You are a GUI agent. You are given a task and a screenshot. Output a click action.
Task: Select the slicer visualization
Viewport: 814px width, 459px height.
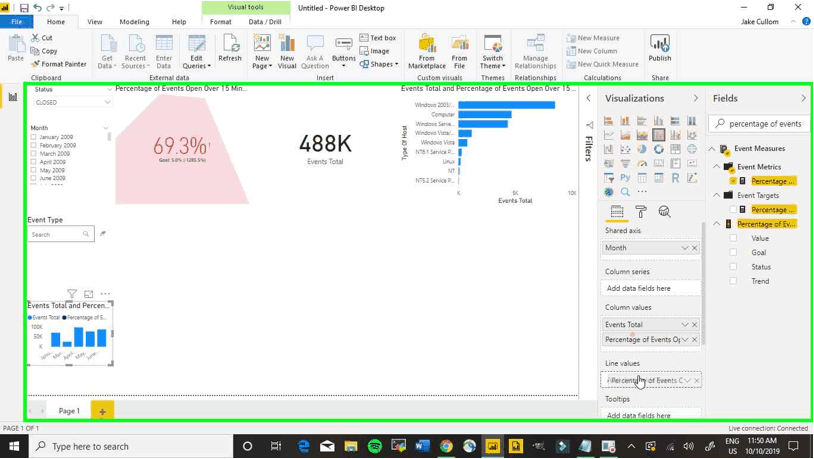pos(608,178)
